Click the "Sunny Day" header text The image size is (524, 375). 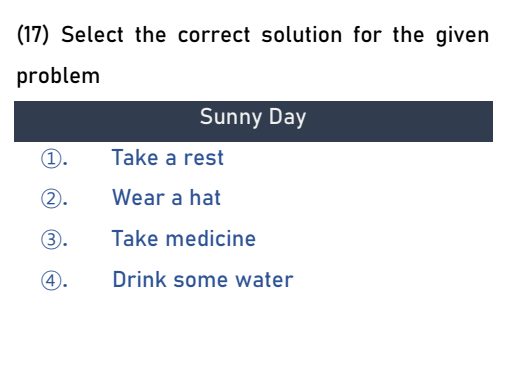point(253,117)
